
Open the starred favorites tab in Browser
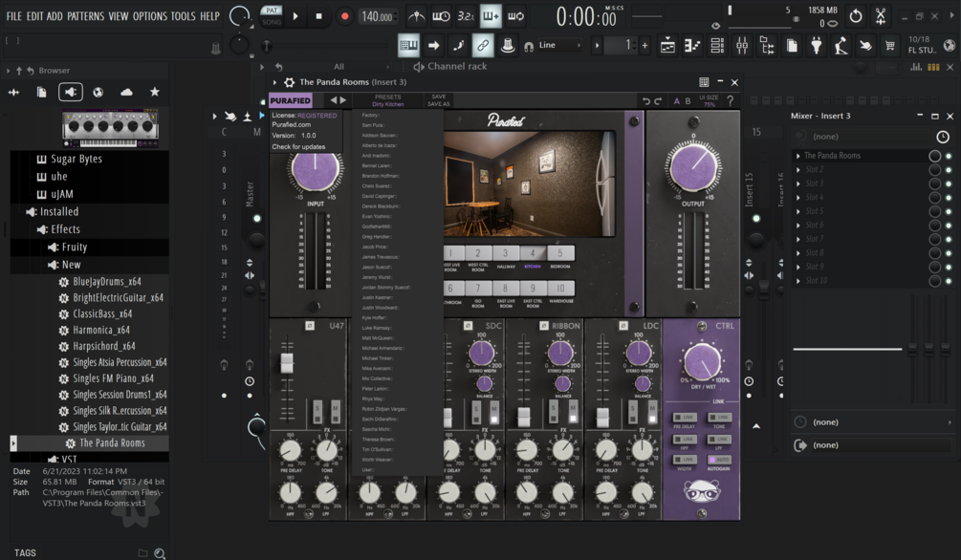(x=155, y=92)
